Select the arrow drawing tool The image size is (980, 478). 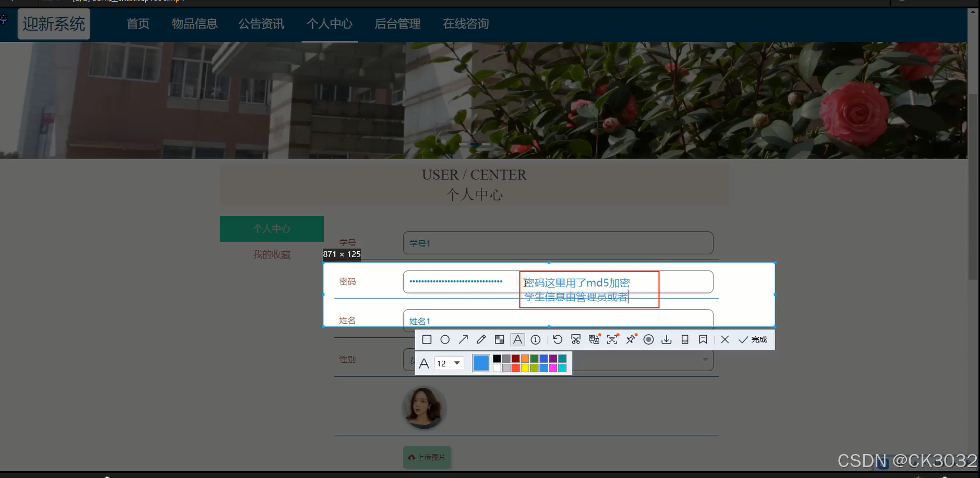point(463,339)
